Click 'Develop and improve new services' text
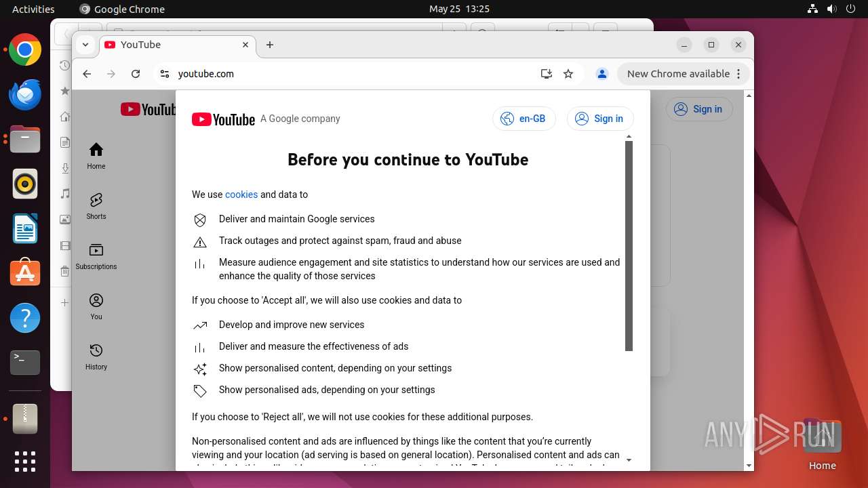The height and width of the screenshot is (488, 868). 292,325
